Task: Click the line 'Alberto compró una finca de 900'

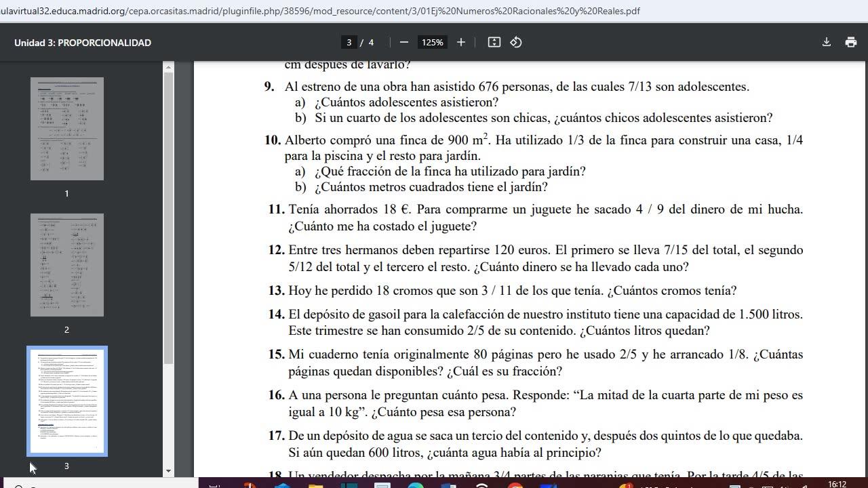Action: click(x=544, y=140)
